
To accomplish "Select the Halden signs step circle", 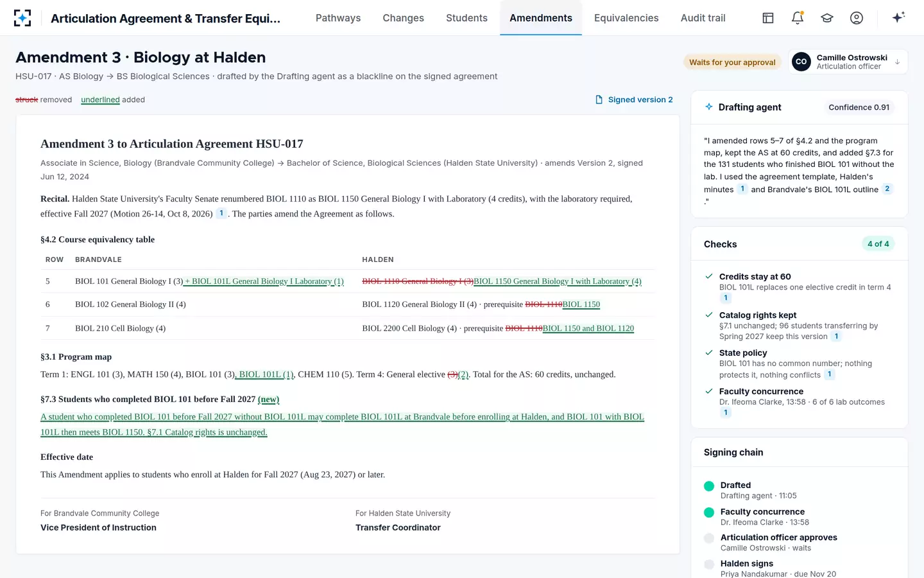I will (x=709, y=565).
